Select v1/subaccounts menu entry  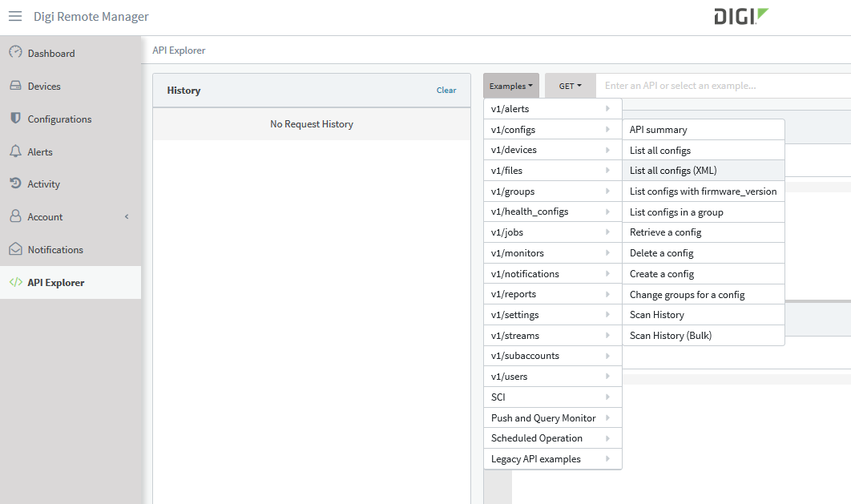(x=552, y=356)
